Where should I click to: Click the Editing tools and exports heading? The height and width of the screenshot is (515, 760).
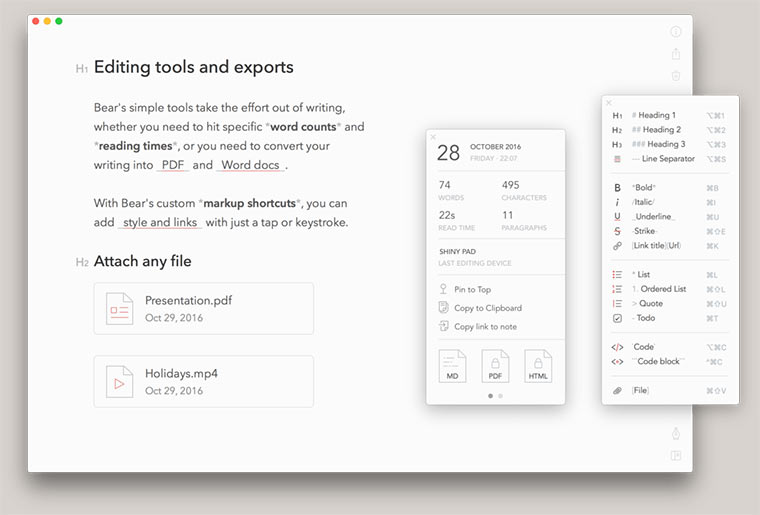(193, 67)
